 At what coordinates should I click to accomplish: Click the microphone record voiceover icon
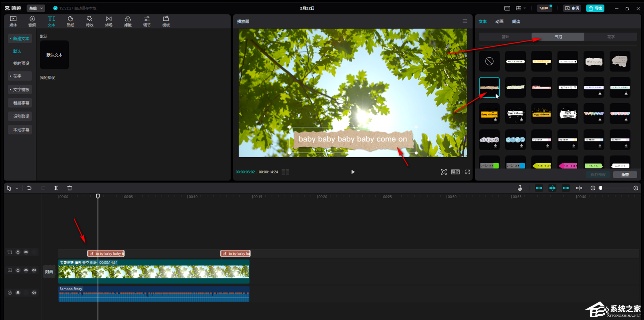pyautogui.click(x=520, y=188)
